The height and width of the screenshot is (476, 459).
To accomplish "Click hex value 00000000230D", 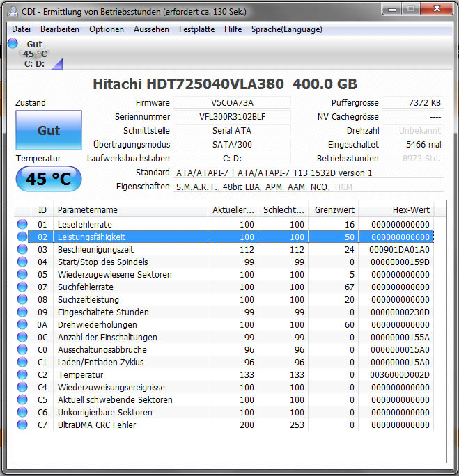I will (x=400, y=312).
